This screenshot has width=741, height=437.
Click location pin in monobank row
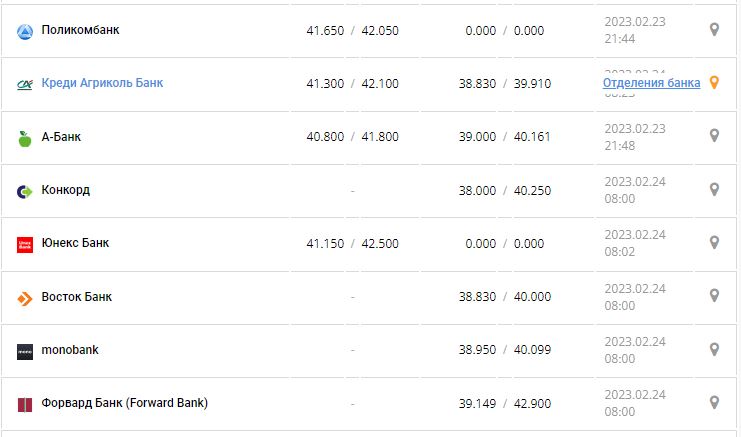714,349
